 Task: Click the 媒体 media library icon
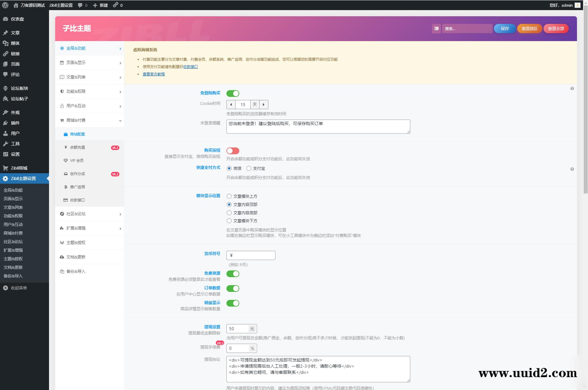coord(6,43)
